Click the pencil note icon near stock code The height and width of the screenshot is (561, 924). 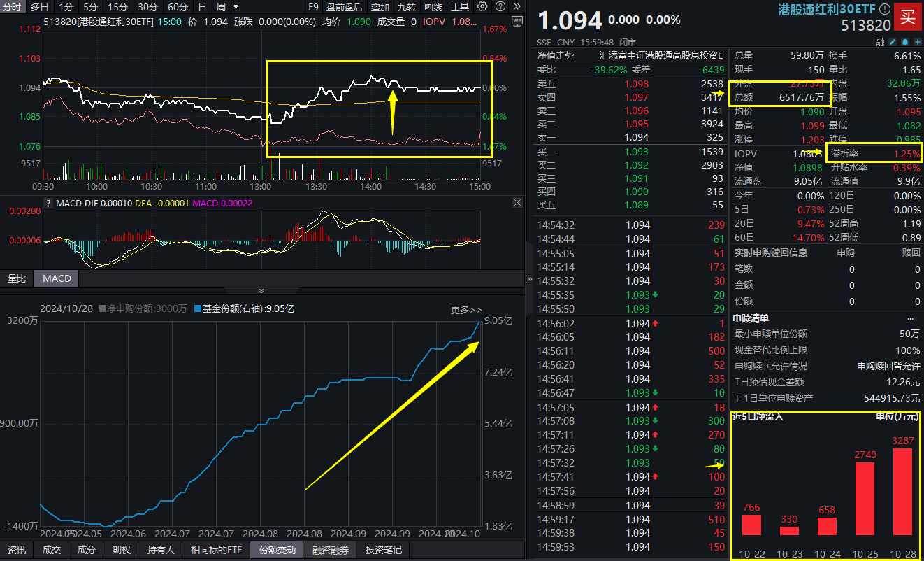coord(893,42)
